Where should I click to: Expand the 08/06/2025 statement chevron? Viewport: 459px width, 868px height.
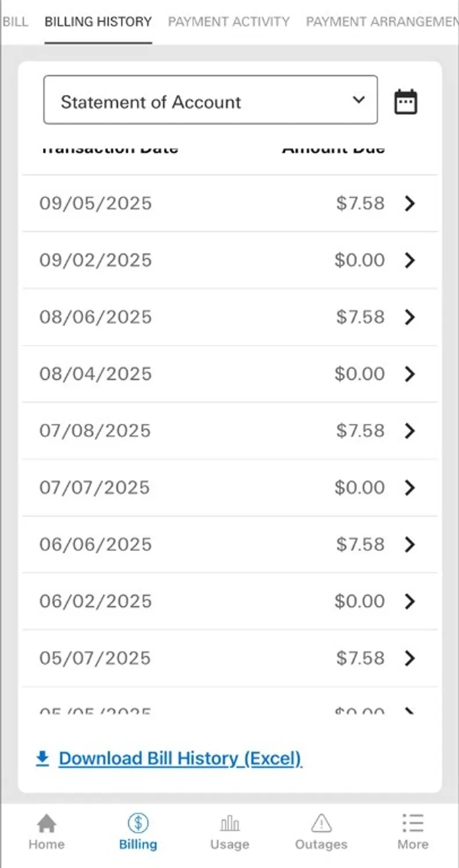coord(410,317)
